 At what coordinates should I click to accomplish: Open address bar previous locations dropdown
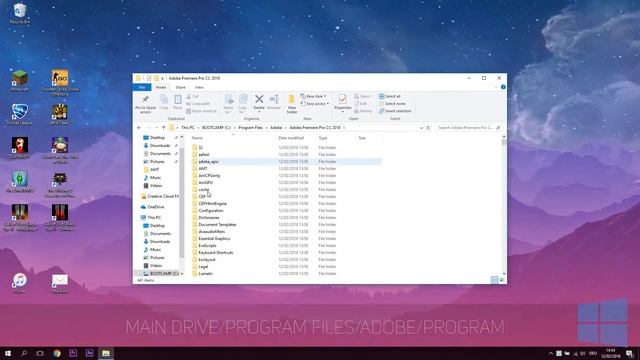tap(421, 128)
